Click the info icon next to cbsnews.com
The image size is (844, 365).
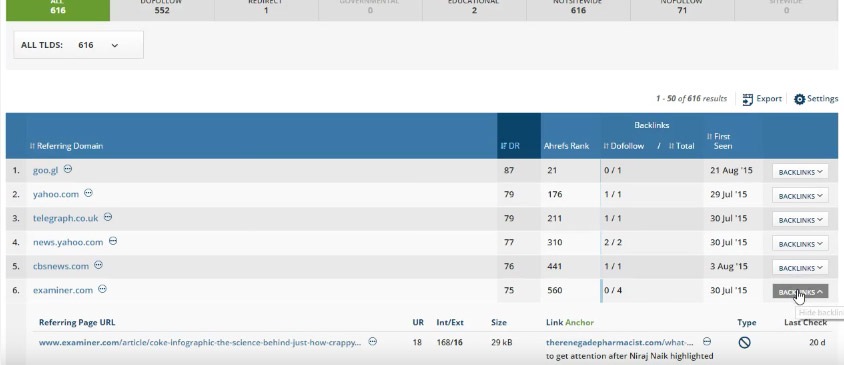(98, 265)
